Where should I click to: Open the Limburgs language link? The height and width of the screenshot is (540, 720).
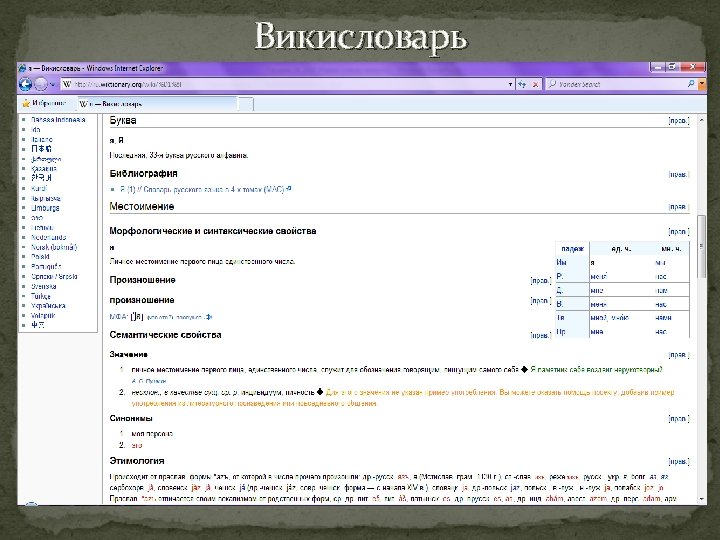pyautogui.click(x=45, y=208)
